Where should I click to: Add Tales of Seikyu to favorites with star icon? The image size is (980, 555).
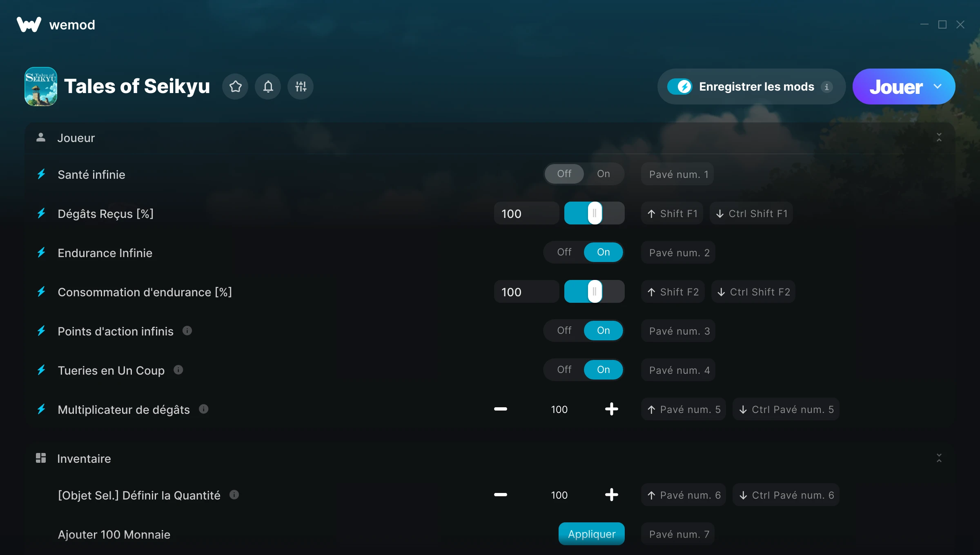pos(235,87)
